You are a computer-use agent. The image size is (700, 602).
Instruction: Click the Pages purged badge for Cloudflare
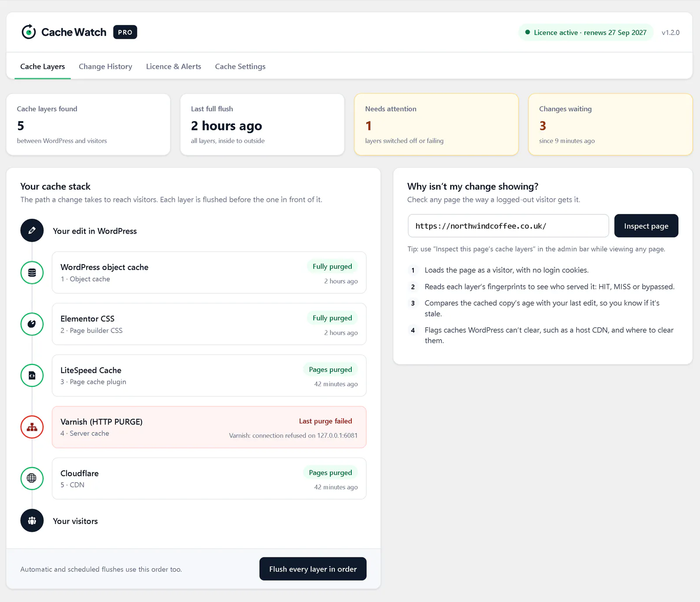[330, 472]
